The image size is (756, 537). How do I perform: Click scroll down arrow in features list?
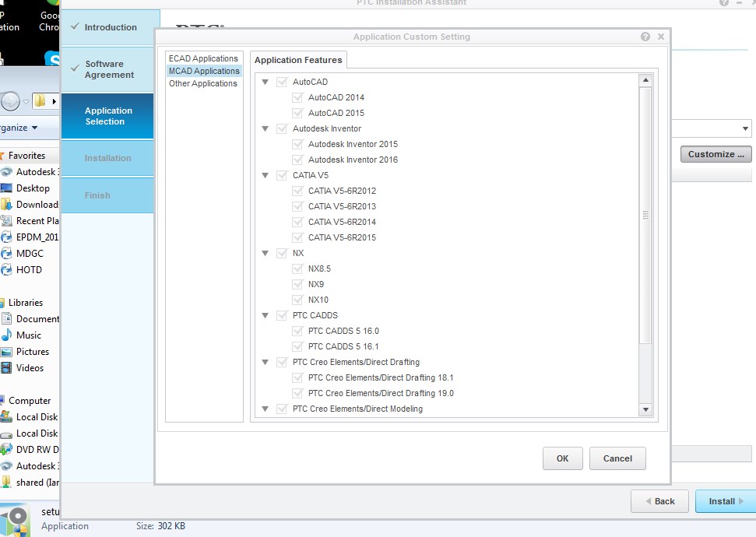(645, 409)
